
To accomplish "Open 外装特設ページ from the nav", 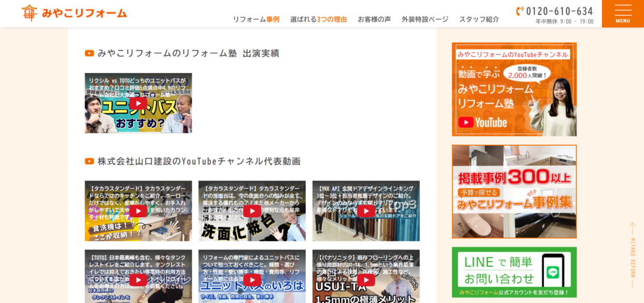I will click(425, 19).
